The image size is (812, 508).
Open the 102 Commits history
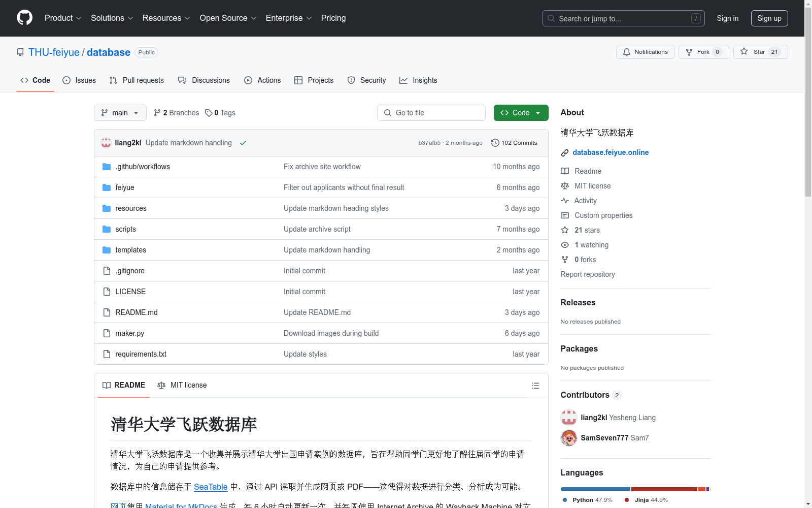tap(514, 143)
